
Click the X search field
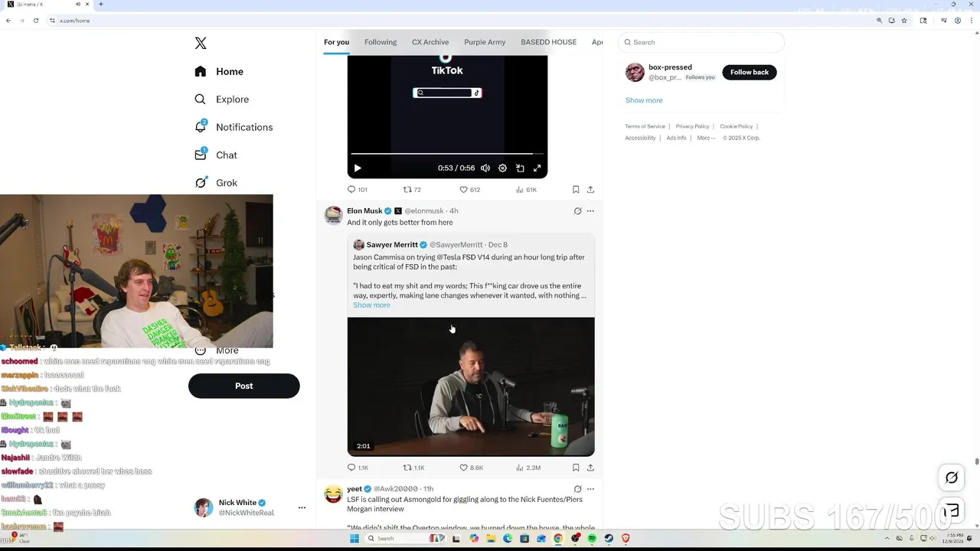click(x=701, y=42)
